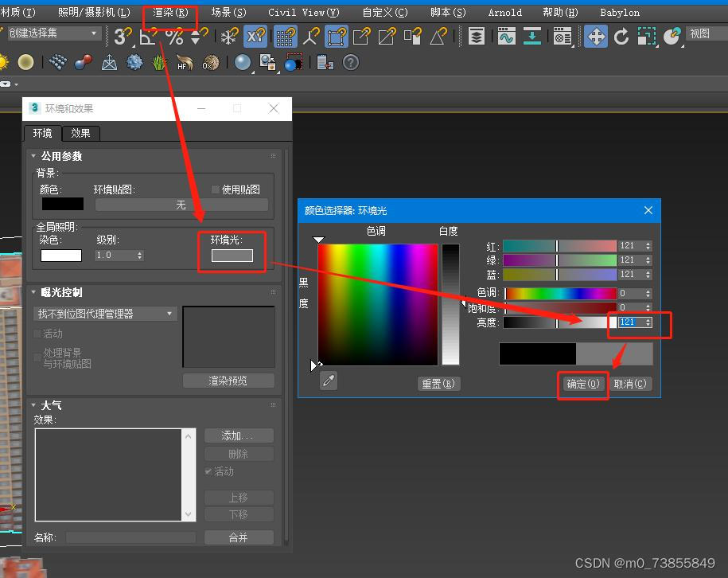Viewport: 728px width, 578px height.
Task: Click 确定 to confirm the color
Action: 582,384
